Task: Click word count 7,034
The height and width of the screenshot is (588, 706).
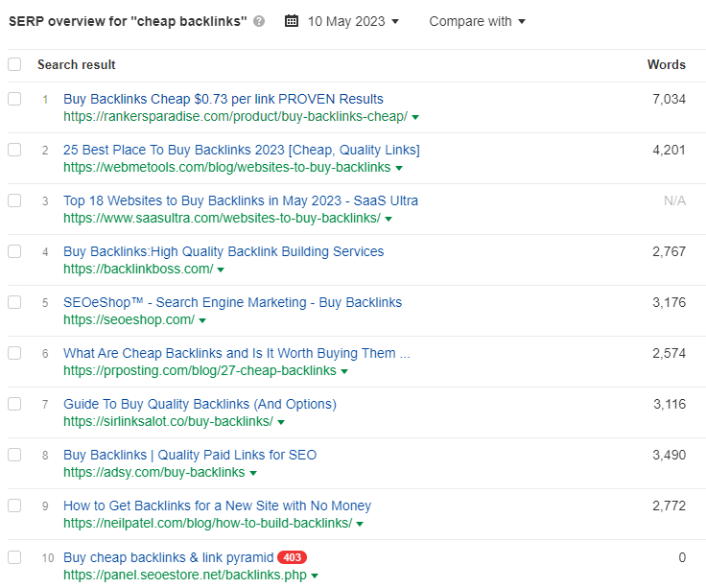Action: click(670, 99)
